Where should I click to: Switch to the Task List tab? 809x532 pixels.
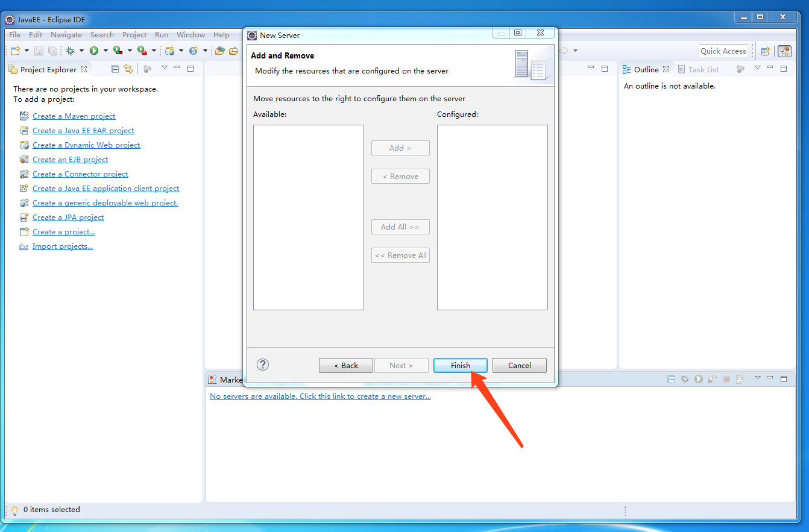point(699,69)
